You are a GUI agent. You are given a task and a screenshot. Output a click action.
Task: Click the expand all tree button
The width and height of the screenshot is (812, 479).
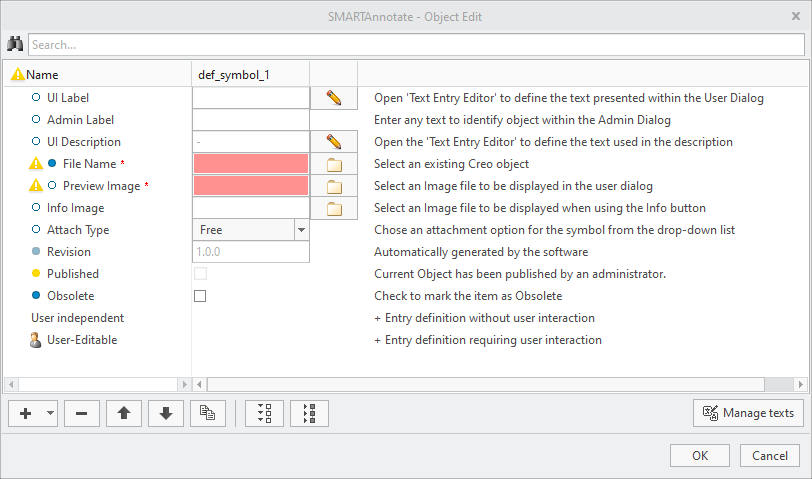point(265,413)
